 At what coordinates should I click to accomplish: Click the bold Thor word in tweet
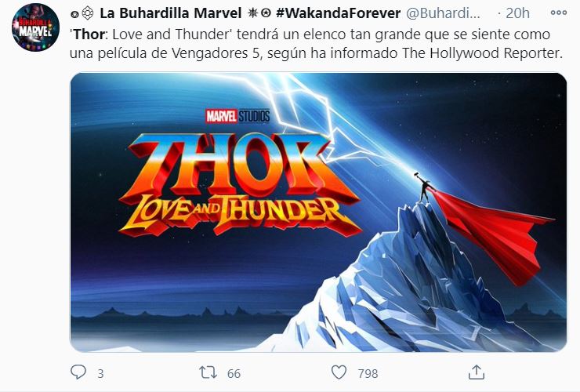coord(89,34)
